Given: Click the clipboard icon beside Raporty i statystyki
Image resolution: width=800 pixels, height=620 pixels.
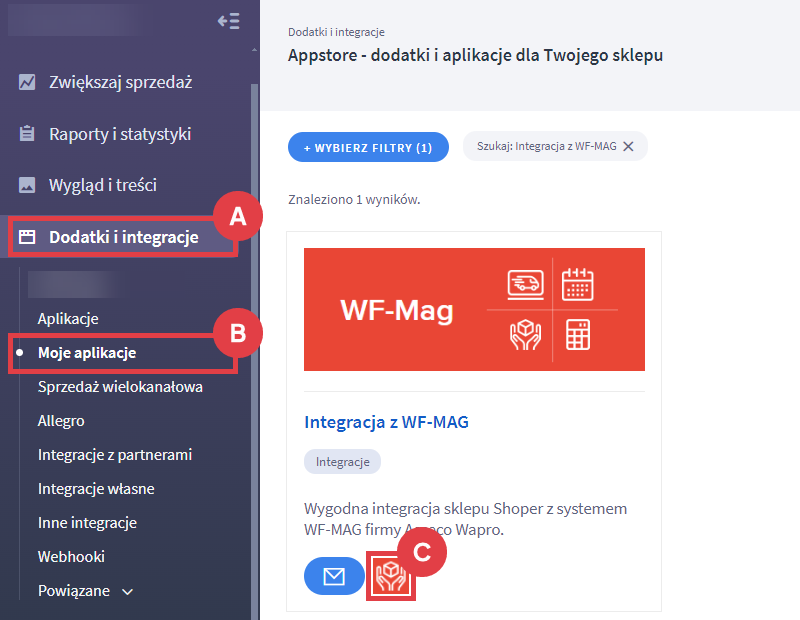Looking at the screenshot, I should pos(28,134).
